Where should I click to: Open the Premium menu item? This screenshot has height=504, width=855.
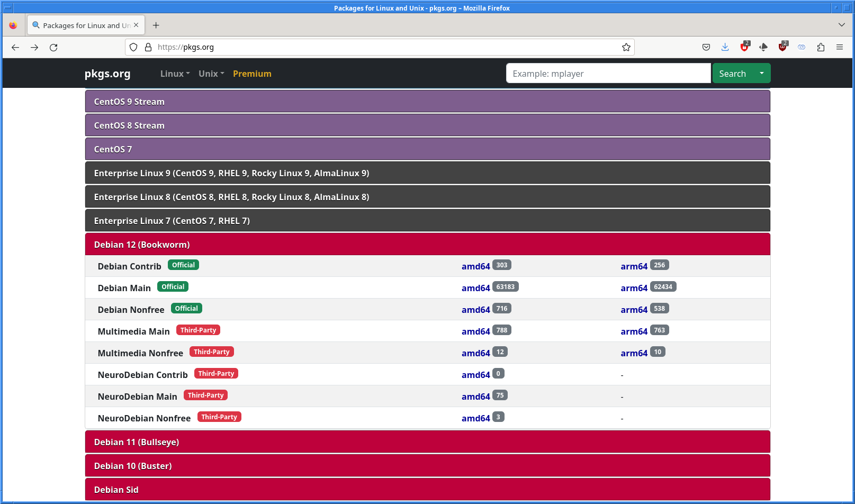coord(252,74)
